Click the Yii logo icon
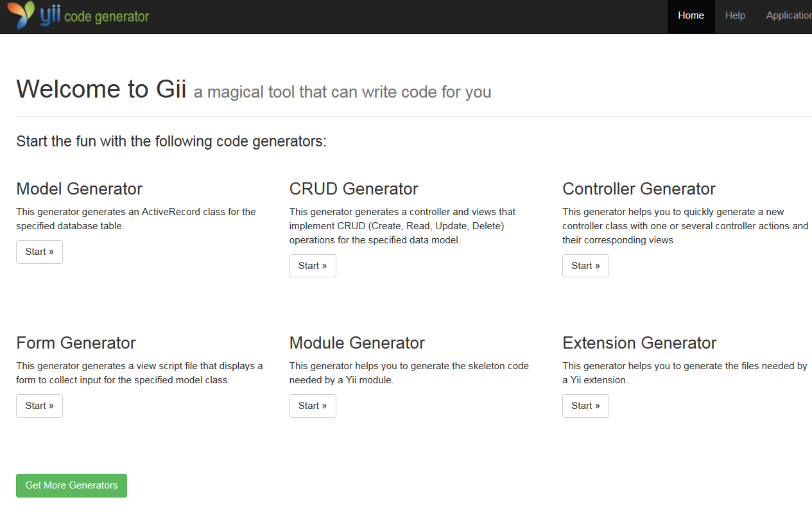The height and width of the screenshot is (529, 812). click(x=21, y=15)
